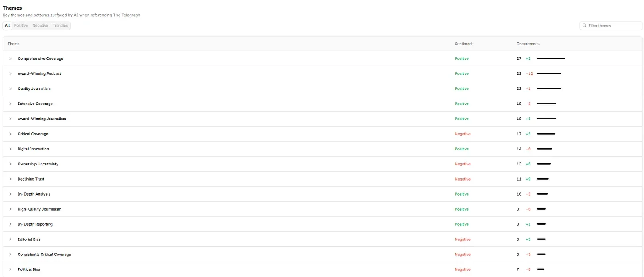The height and width of the screenshot is (277, 644).
Task: Click the In-Depth Analysis theme name
Action: pos(34,194)
